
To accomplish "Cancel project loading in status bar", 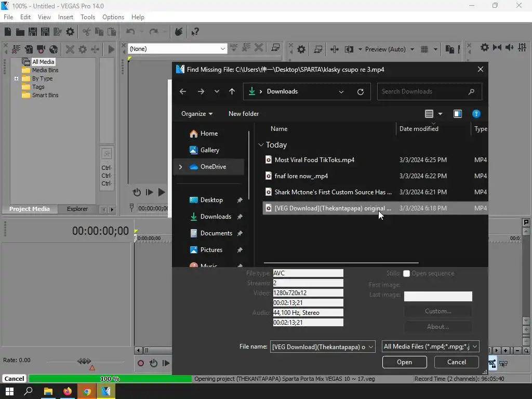I will (14, 379).
